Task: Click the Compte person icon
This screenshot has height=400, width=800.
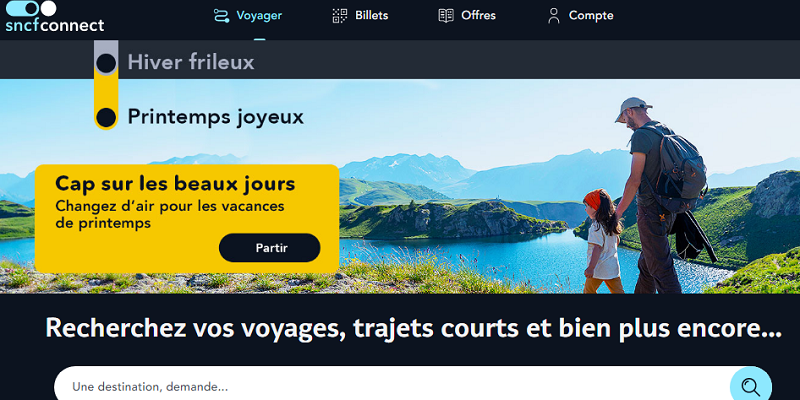Action: tap(554, 16)
